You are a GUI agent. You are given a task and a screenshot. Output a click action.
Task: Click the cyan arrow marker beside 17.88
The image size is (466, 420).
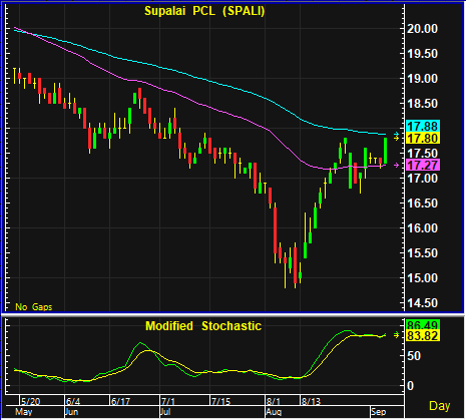[396, 134]
